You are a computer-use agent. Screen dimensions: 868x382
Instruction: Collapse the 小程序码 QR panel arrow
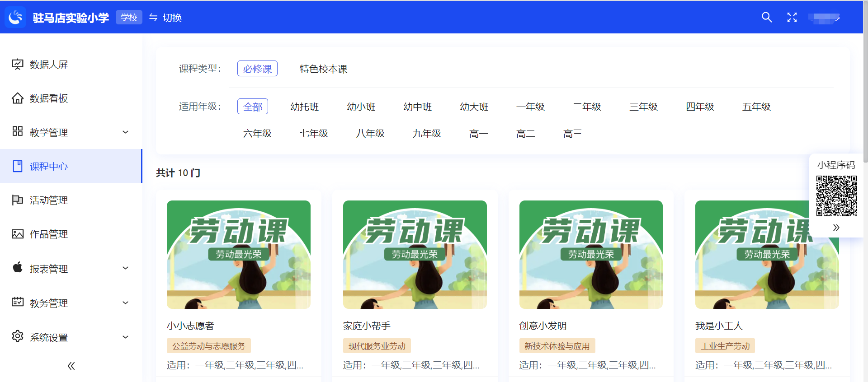(836, 228)
